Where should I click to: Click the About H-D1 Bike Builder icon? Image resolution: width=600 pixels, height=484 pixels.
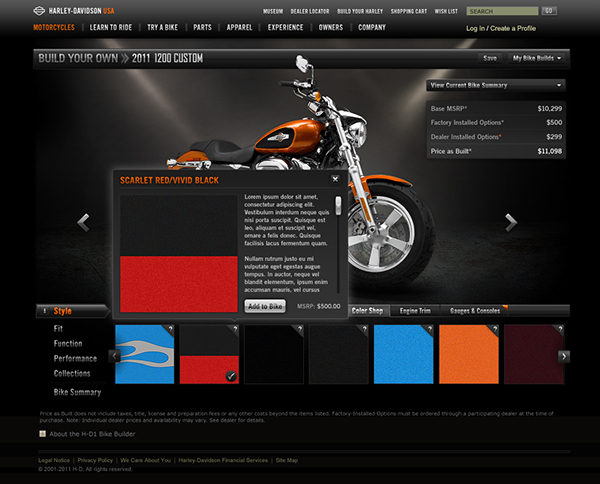click(x=42, y=433)
